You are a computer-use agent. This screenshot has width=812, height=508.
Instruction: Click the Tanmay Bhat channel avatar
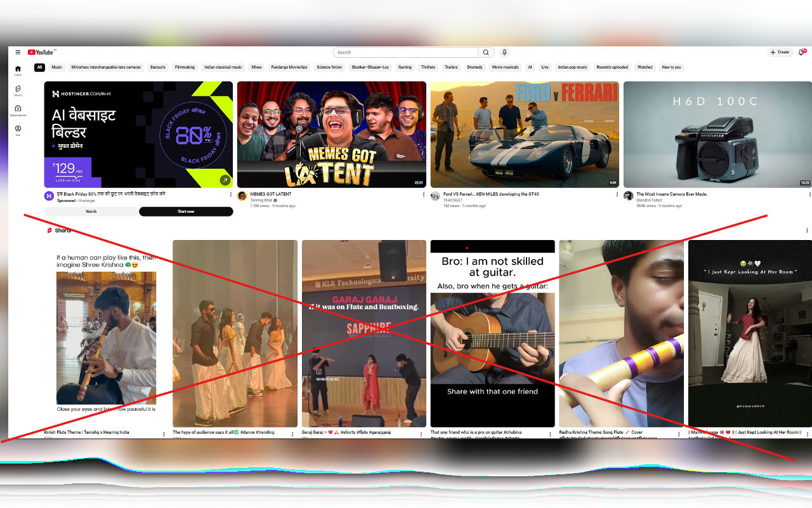point(242,196)
